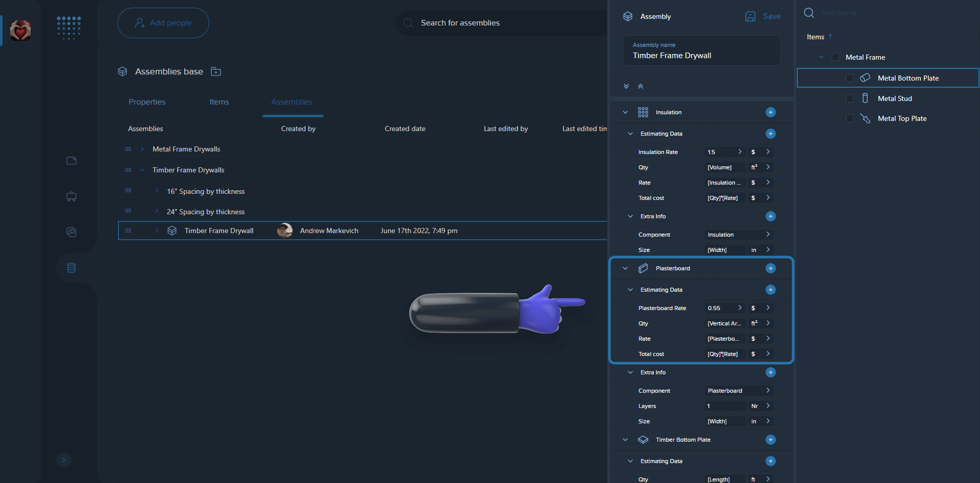Check the Metal Stud checkbox
Viewport: 980px width, 483px height.
point(850,98)
